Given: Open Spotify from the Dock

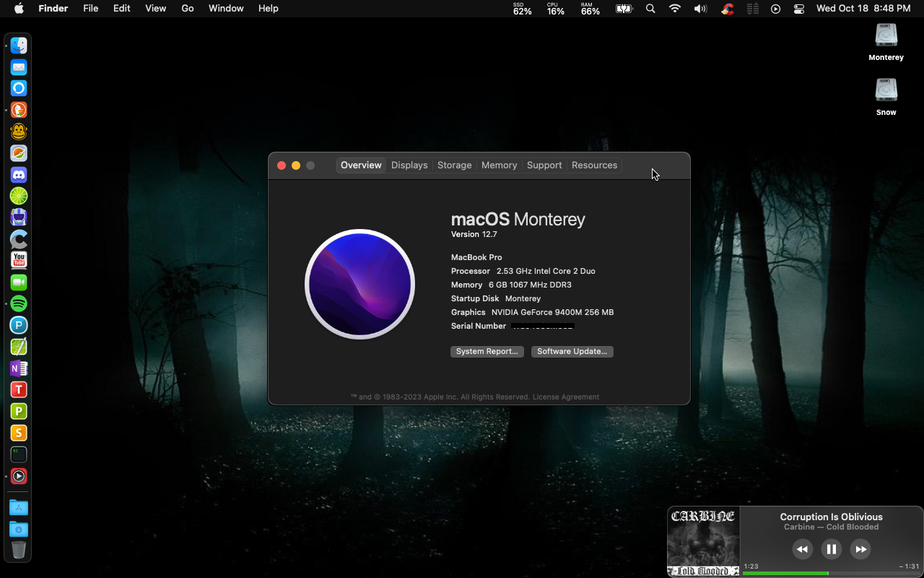Looking at the screenshot, I should [x=19, y=303].
